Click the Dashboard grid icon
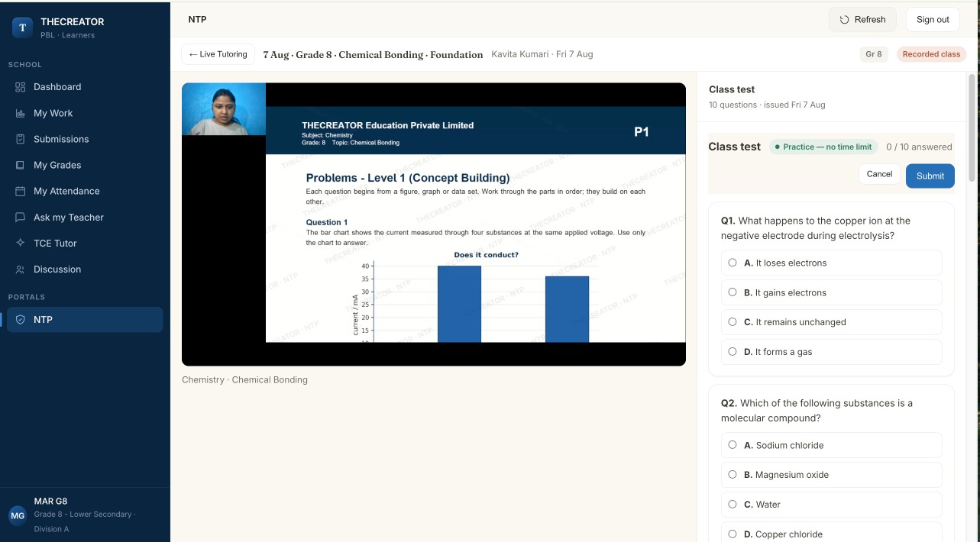 coord(21,87)
